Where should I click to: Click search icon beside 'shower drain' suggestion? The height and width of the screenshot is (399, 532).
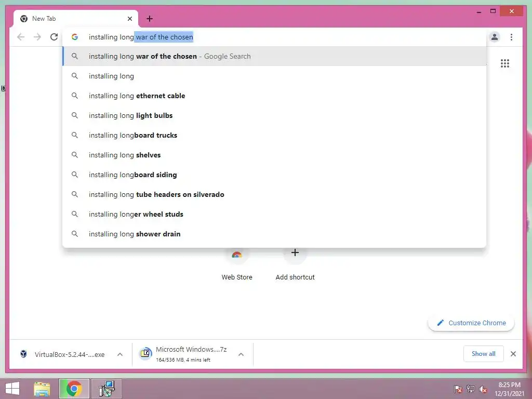click(75, 234)
